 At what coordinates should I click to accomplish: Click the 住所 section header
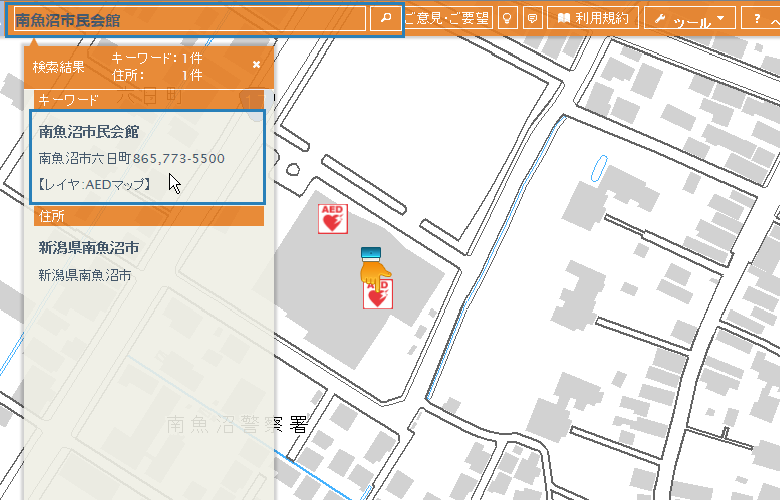click(149, 216)
